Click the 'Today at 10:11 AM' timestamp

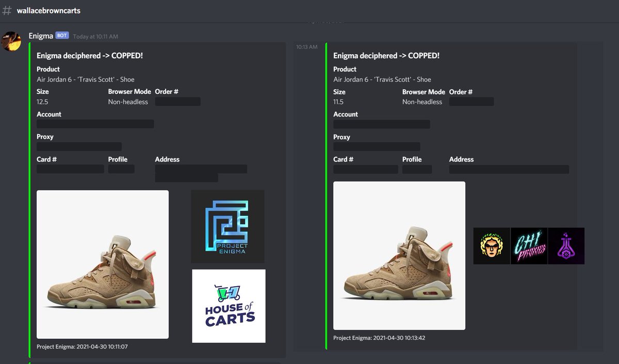pyautogui.click(x=95, y=37)
